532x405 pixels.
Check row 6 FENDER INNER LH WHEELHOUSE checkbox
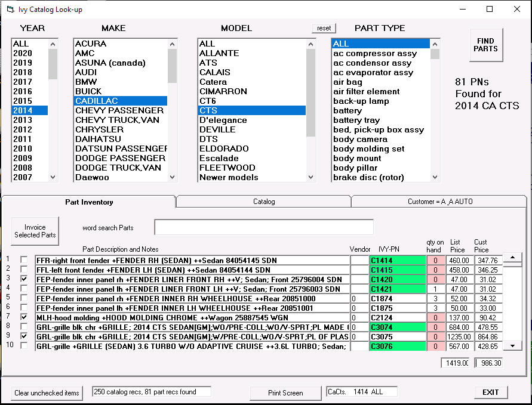tap(24, 307)
